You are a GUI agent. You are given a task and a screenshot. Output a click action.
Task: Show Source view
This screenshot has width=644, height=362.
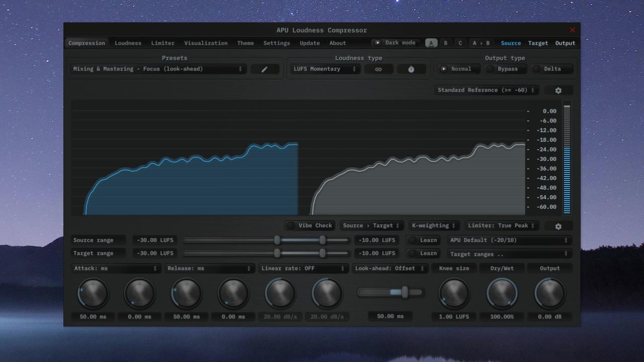(x=511, y=43)
